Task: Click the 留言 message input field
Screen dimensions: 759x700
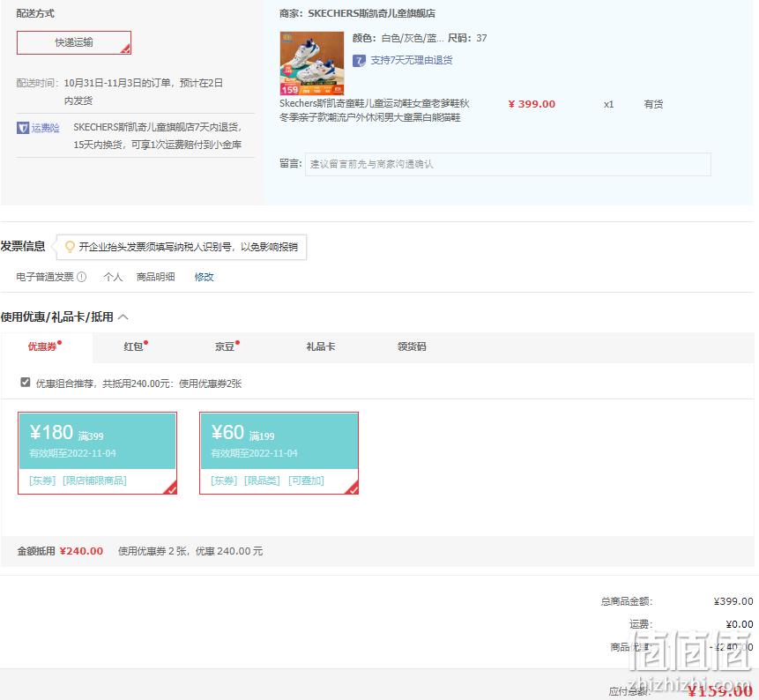Action: click(x=508, y=164)
